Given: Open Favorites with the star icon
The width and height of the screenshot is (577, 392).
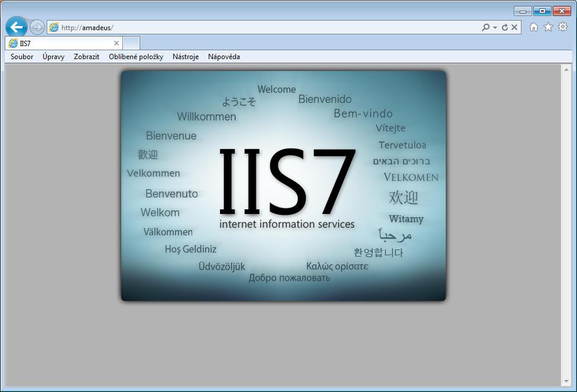Looking at the screenshot, I should click(x=548, y=27).
